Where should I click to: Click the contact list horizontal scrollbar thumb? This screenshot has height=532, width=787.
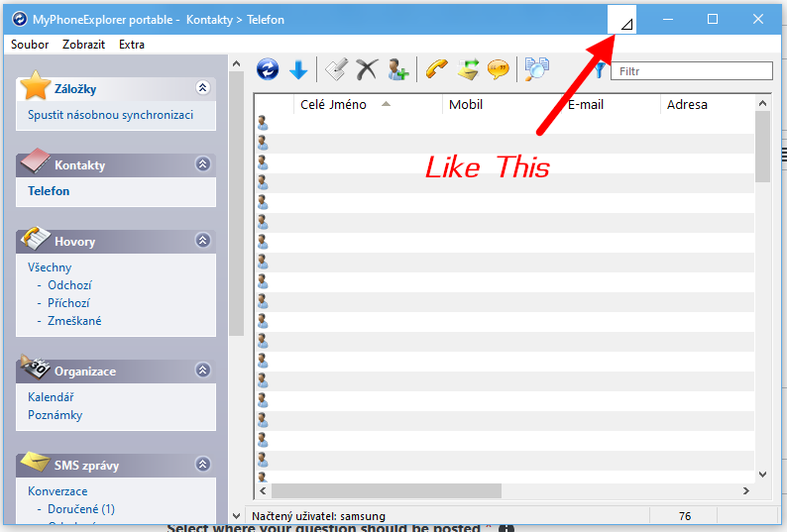click(x=386, y=490)
